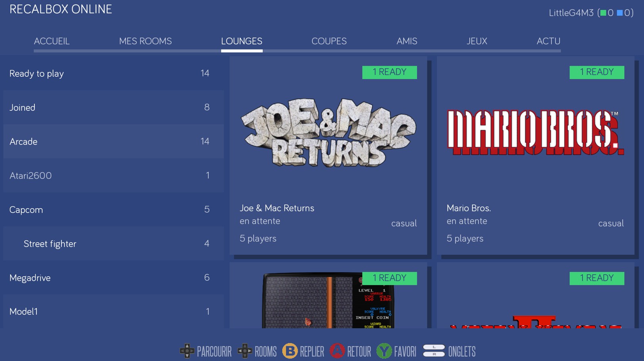
Task: Click the green status square near LittleG4M3
Action: pos(603,13)
